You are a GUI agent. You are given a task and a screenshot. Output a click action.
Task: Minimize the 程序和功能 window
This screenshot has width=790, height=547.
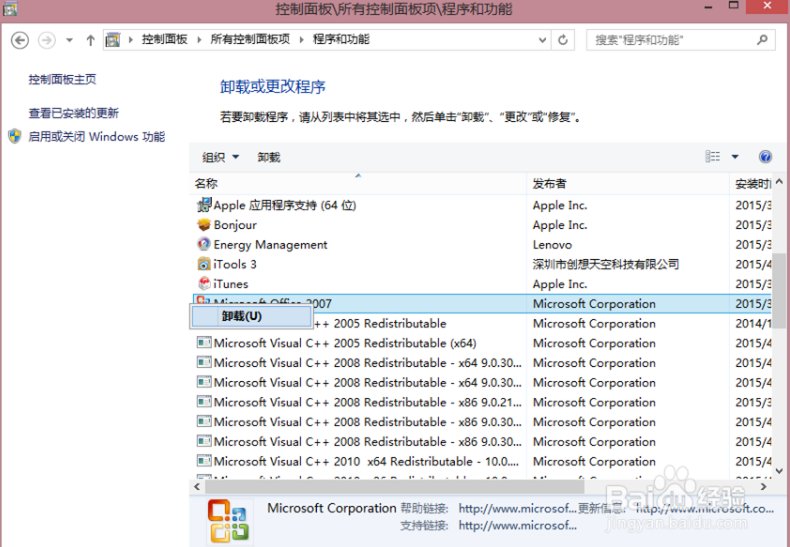[x=708, y=8]
